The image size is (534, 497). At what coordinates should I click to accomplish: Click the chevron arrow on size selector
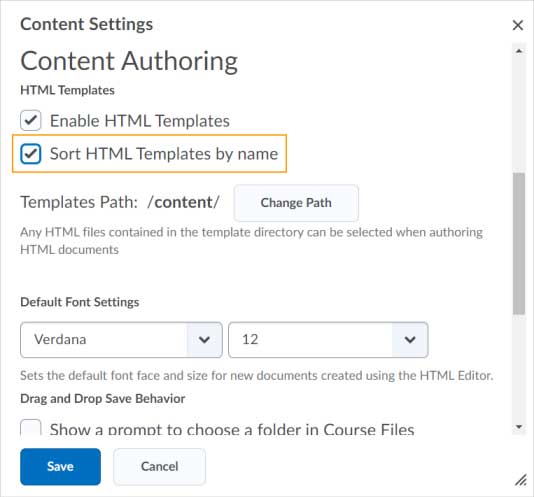click(x=410, y=340)
